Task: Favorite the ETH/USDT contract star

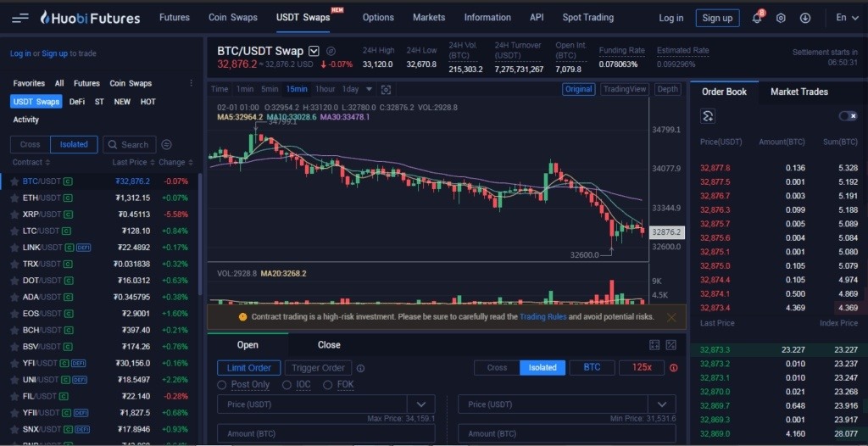Action: [15, 198]
